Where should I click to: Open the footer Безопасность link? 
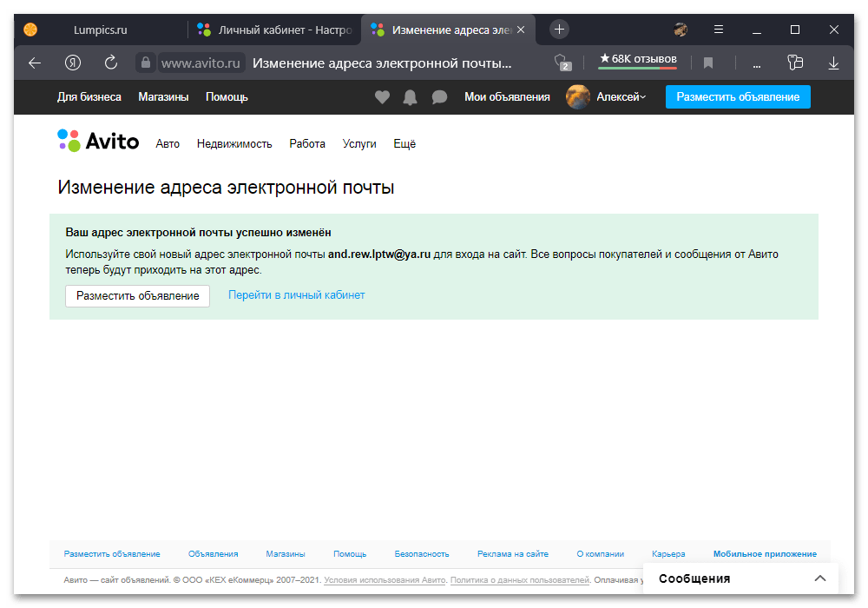click(422, 554)
